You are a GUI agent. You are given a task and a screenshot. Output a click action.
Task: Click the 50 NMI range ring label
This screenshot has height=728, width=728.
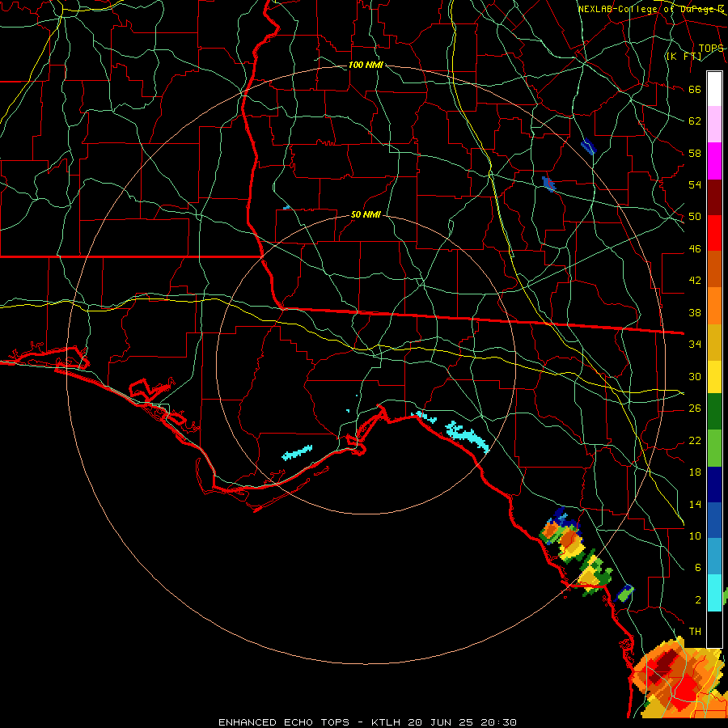[366, 214]
